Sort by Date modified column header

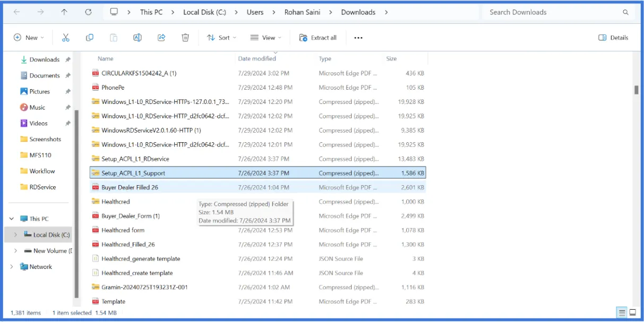pyautogui.click(x=257, y=59)
